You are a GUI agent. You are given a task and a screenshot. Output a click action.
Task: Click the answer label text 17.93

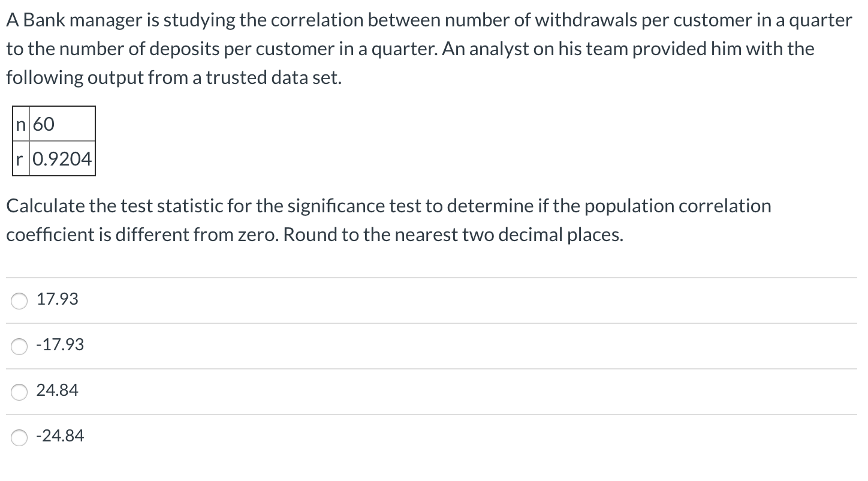pos(58,299)
